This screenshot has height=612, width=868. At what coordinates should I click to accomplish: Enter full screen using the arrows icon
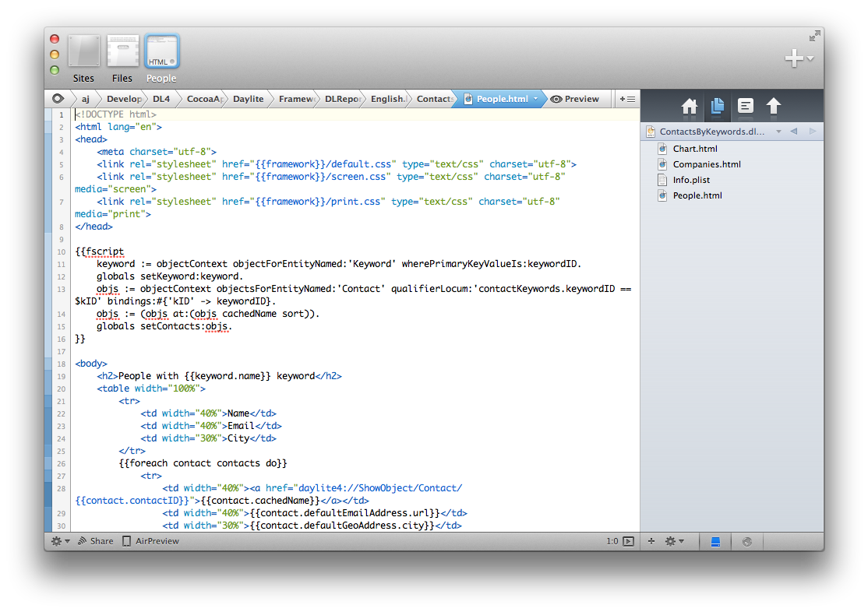(814, 36)
